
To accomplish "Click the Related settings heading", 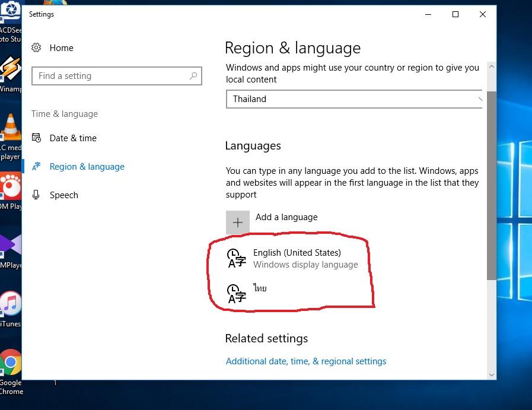I will click(266, 338).
